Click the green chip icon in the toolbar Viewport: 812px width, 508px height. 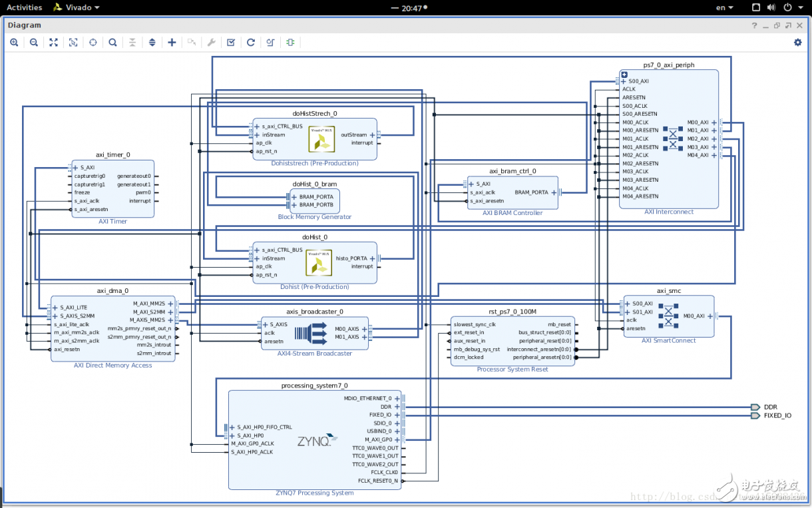pyautogui.click(x=290, y=42)
